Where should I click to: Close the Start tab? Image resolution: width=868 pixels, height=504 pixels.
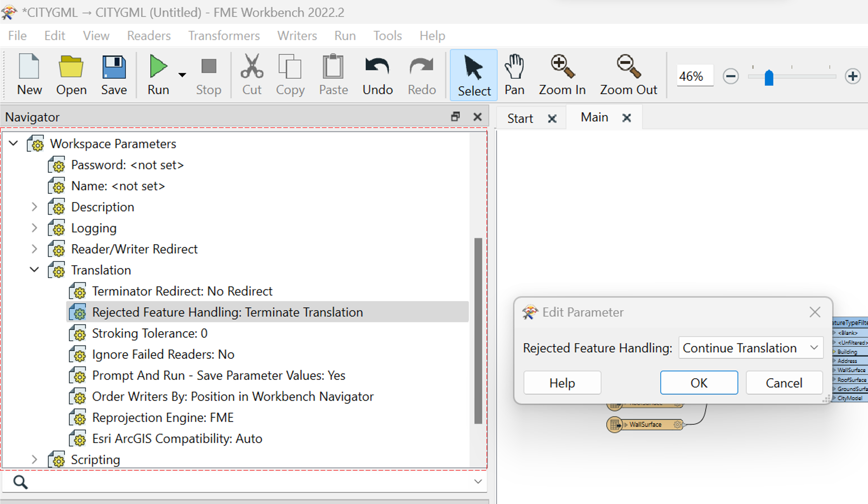552,119
